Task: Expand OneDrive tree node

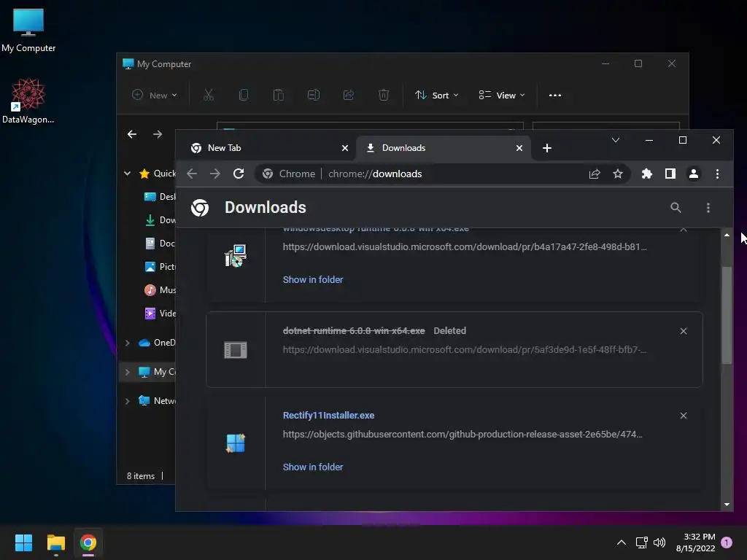Action: 127,343
